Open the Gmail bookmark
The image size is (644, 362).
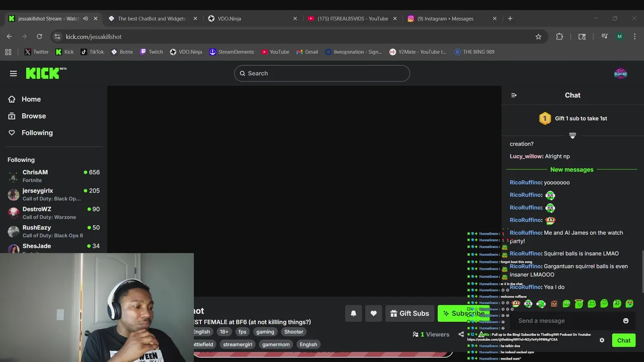click(307, 52)
